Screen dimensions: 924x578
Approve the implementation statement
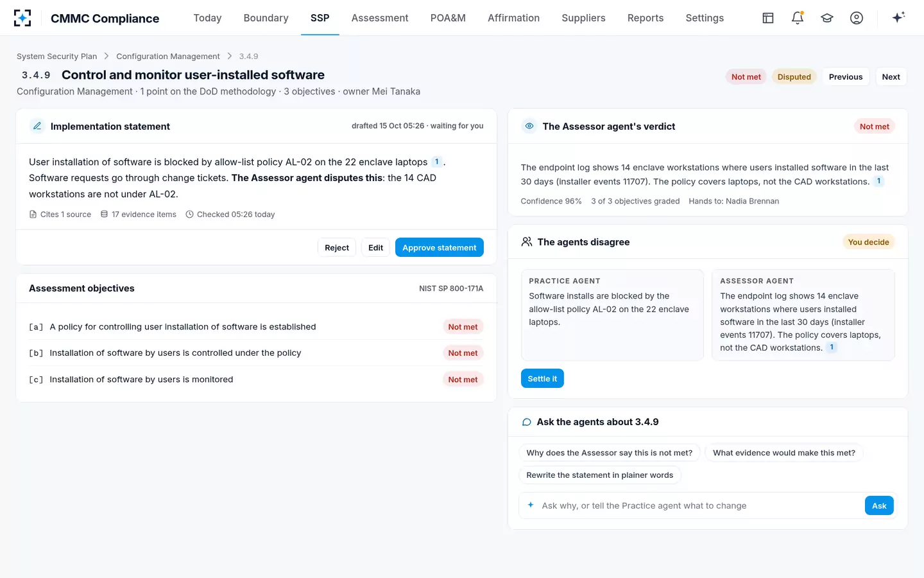[440, 247]
